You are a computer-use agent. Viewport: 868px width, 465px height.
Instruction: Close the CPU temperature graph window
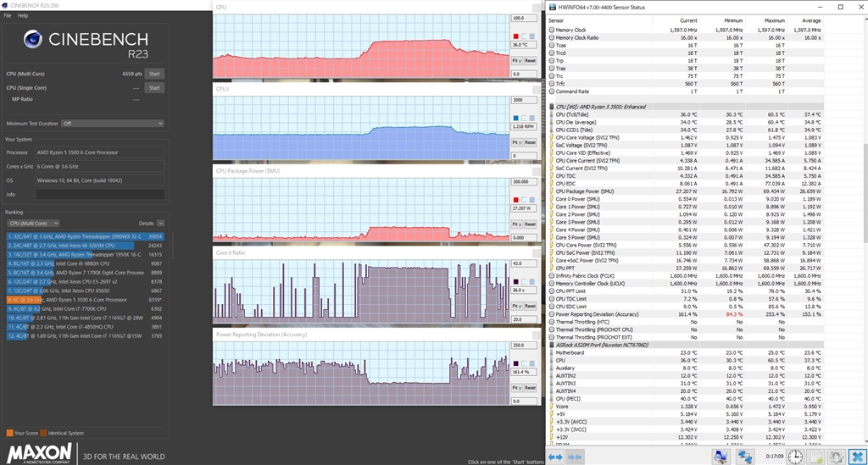pyautogui.click(x=536, y=7)
